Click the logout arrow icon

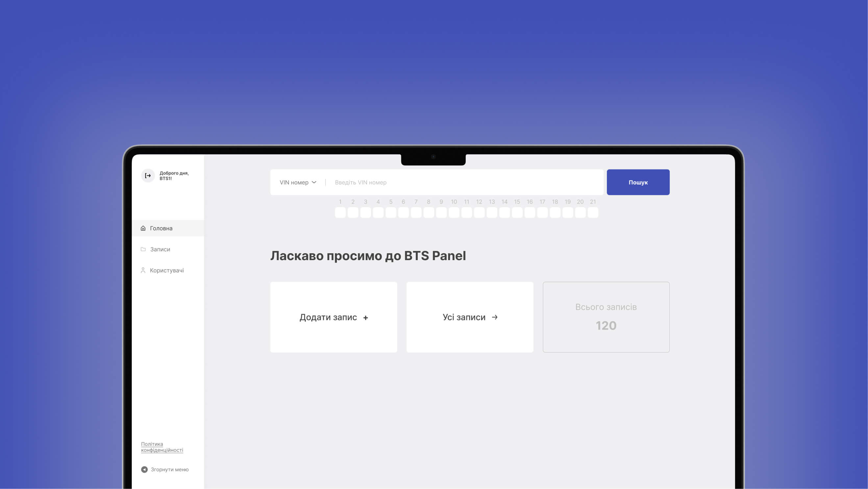point(148,176)
